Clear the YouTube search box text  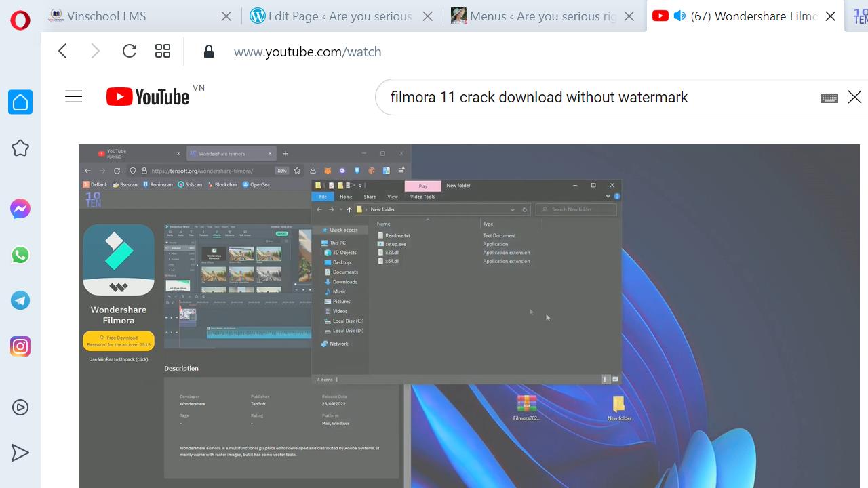854,98
